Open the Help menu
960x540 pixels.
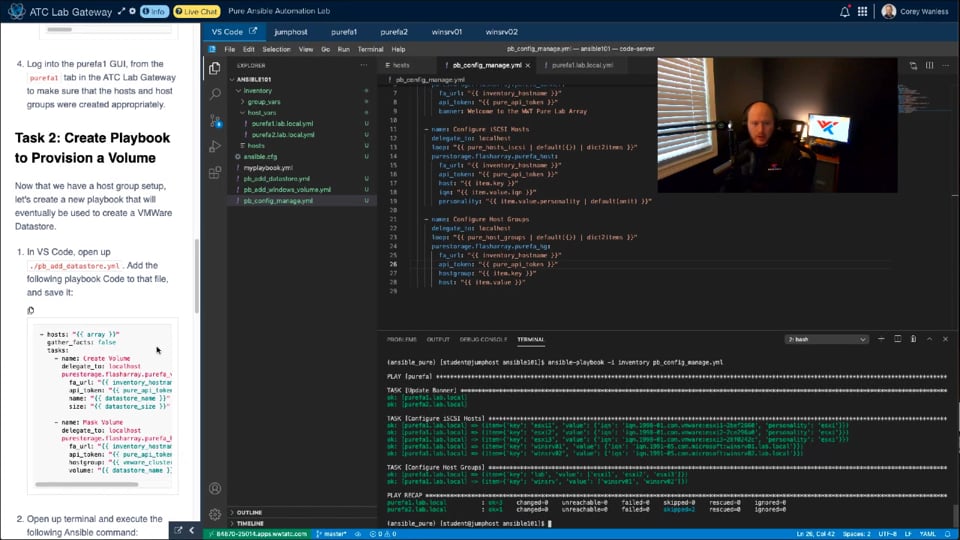399,49
